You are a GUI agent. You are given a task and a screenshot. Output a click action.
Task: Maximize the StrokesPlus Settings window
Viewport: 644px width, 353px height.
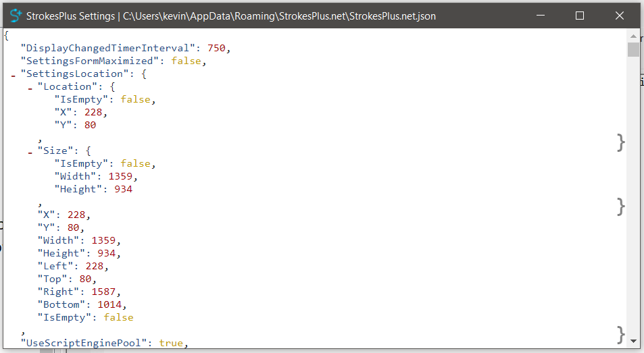coord(580,16)
